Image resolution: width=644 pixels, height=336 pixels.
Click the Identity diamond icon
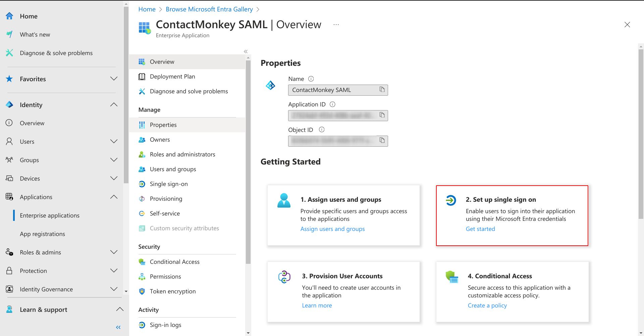(x=9, y=105)
